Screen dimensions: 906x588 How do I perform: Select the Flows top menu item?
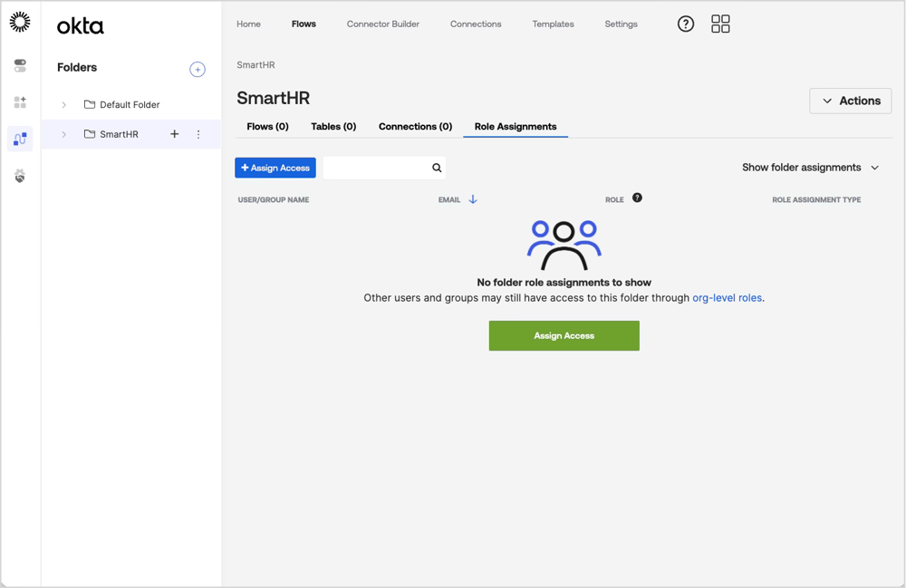[x=304, y=24]
